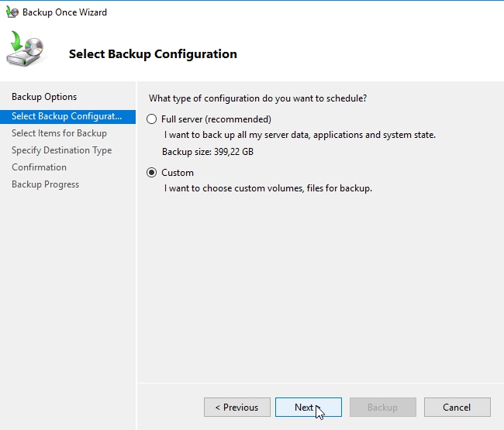
Task: Go back with the Previous button
Action: tap(236, 408)
